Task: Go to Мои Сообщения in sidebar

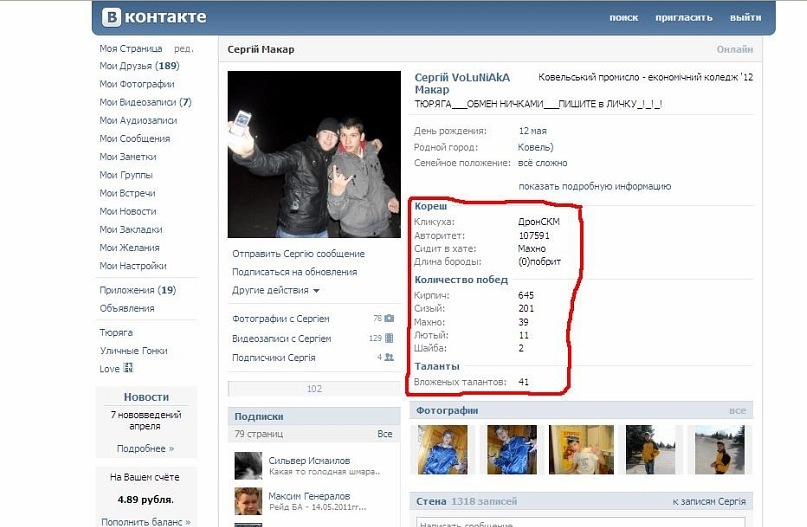Action: click(134, 138)
